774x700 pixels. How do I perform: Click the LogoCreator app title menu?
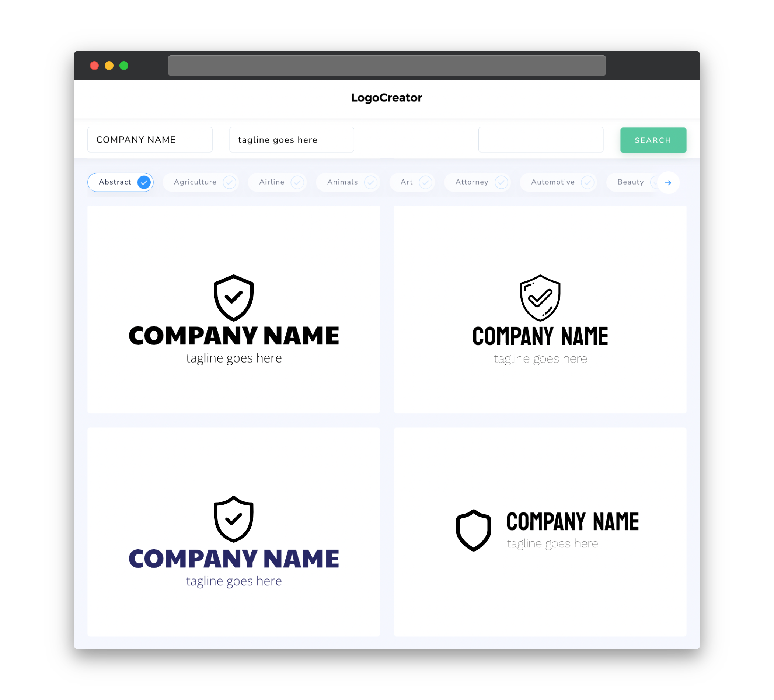click(x=387, y=97)
